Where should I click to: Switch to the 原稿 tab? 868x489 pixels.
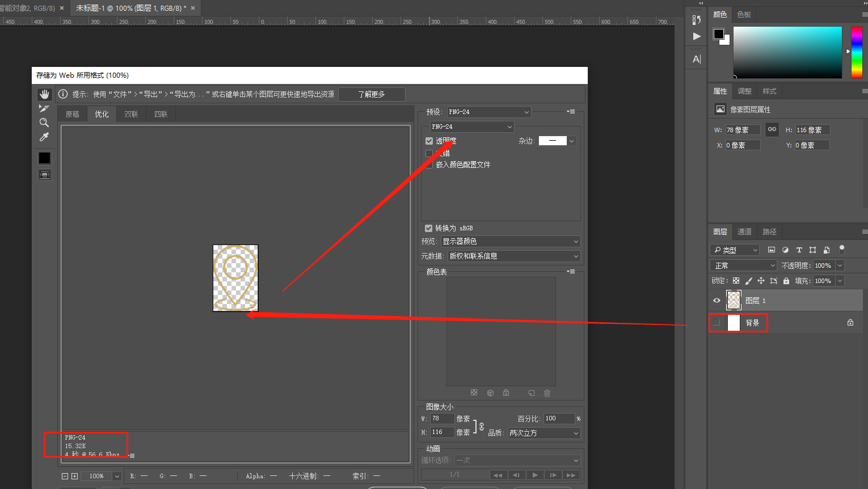pos(73,114)
